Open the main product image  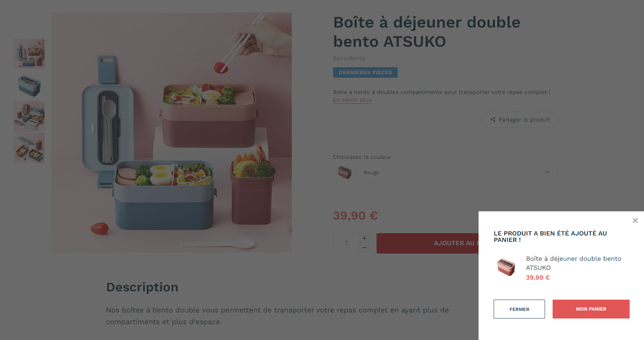pyautogui.click(x=171, y=132)
